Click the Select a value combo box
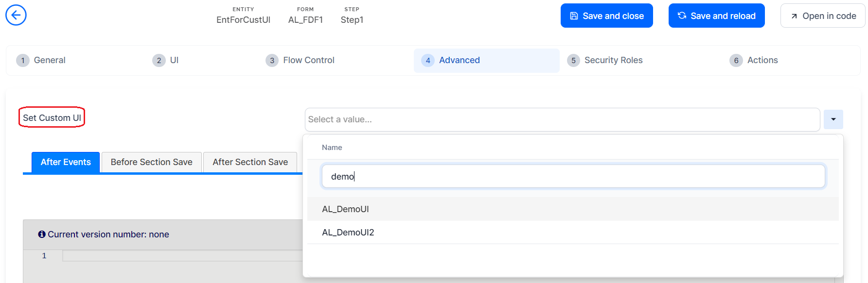 (562, 119)
